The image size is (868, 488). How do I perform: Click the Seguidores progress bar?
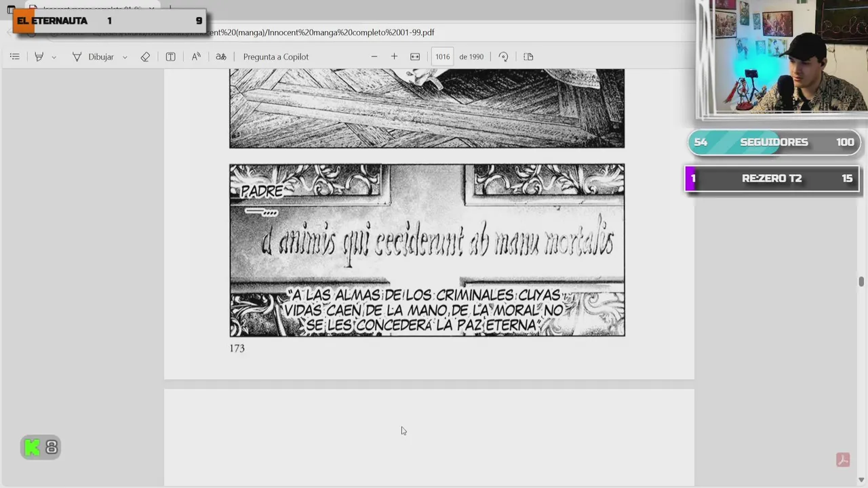click(x=774, y=142)
